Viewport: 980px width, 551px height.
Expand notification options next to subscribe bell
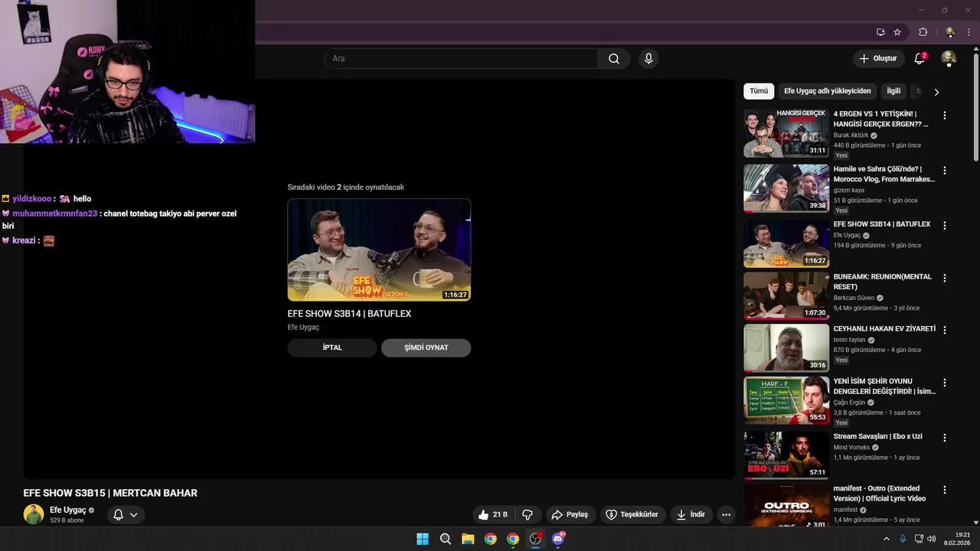click(x=134, y=515)
